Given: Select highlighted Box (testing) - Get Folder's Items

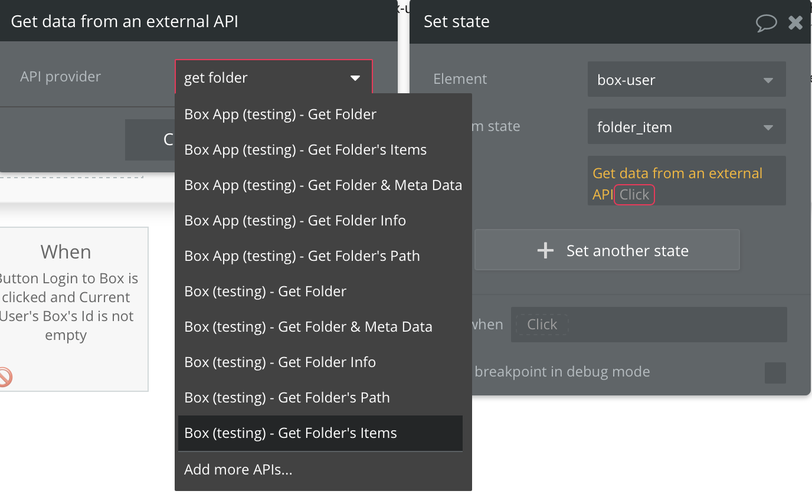Looking at the screenshot, I should 320,433.
